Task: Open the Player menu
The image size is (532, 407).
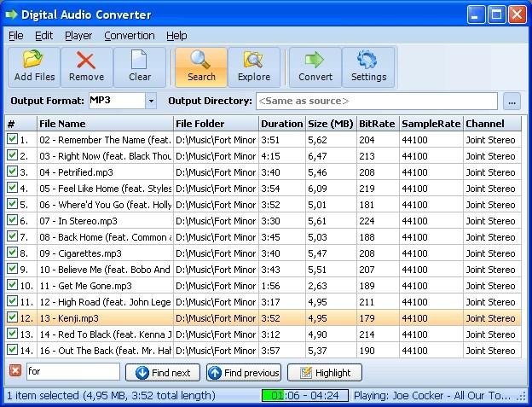Action: point(78,36)
